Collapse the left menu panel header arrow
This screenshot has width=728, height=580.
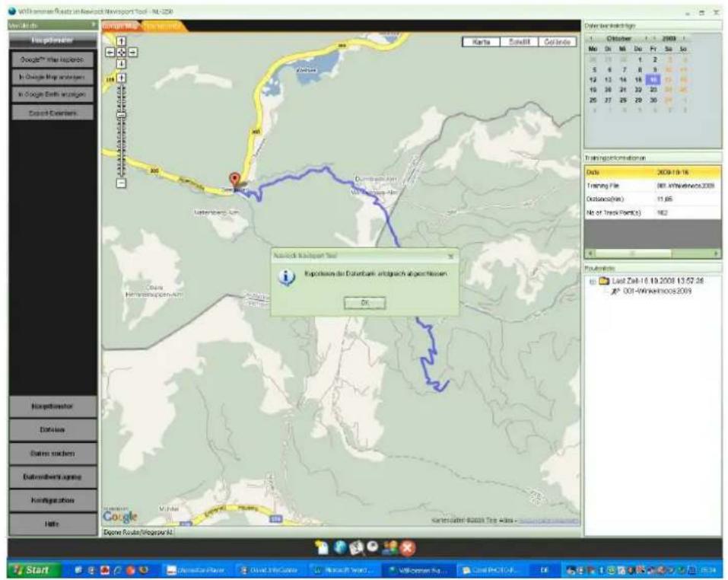point(94,24)
